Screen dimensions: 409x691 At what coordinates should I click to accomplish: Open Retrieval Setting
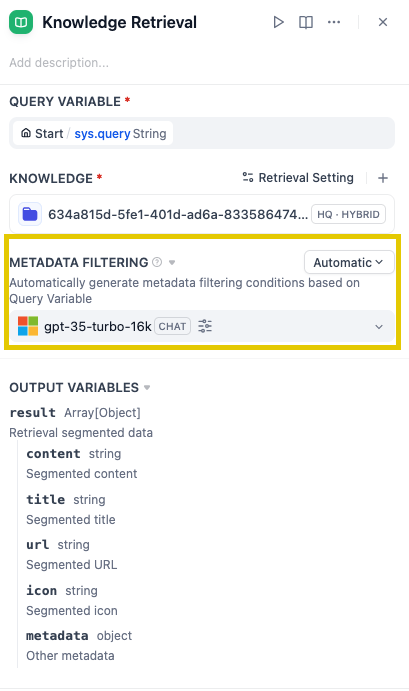[x=298, y=178]
